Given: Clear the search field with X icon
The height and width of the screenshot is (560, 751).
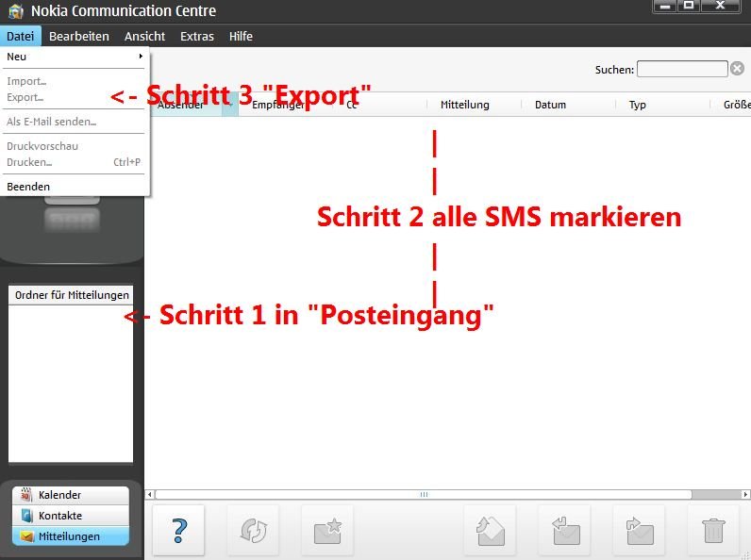Looking at the screenshot, I should pos(737,69).
